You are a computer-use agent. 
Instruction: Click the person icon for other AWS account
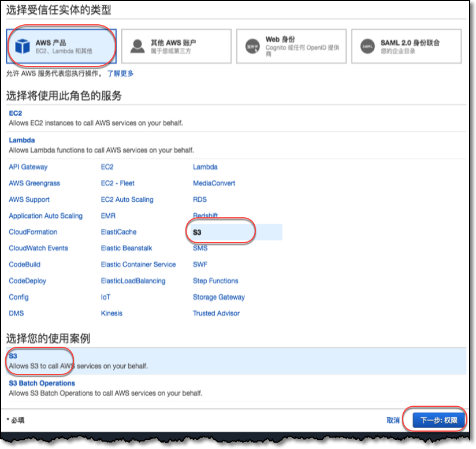[x=137, y=46]
